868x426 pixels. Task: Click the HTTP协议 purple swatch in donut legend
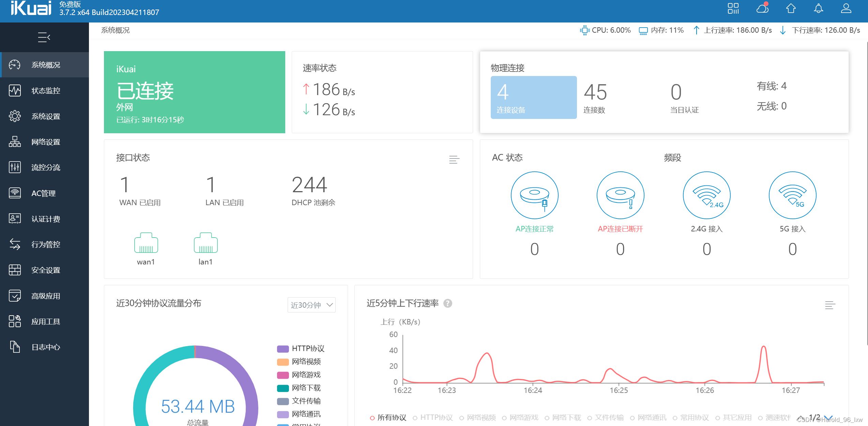tap(283, 349)
